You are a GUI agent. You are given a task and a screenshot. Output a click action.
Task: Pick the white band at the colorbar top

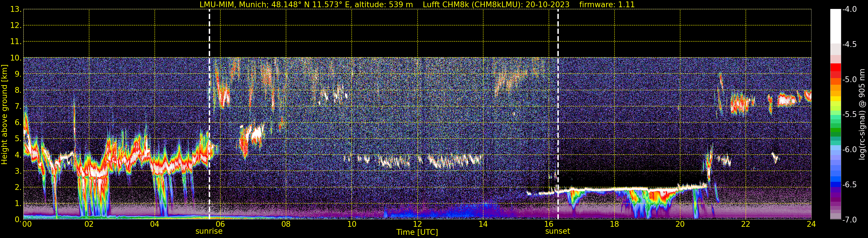[835, 26]
